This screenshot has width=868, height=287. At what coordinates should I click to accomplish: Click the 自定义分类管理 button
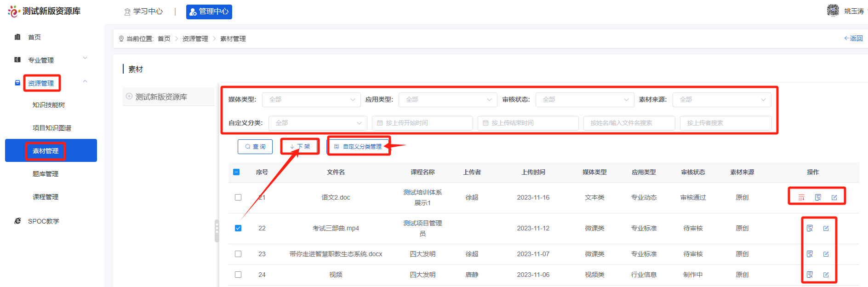358,147
